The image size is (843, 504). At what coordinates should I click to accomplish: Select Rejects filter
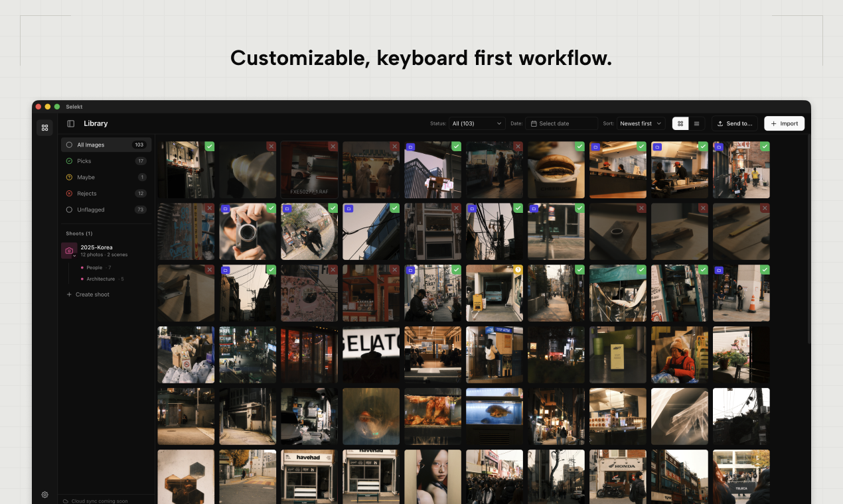(106, 194)
